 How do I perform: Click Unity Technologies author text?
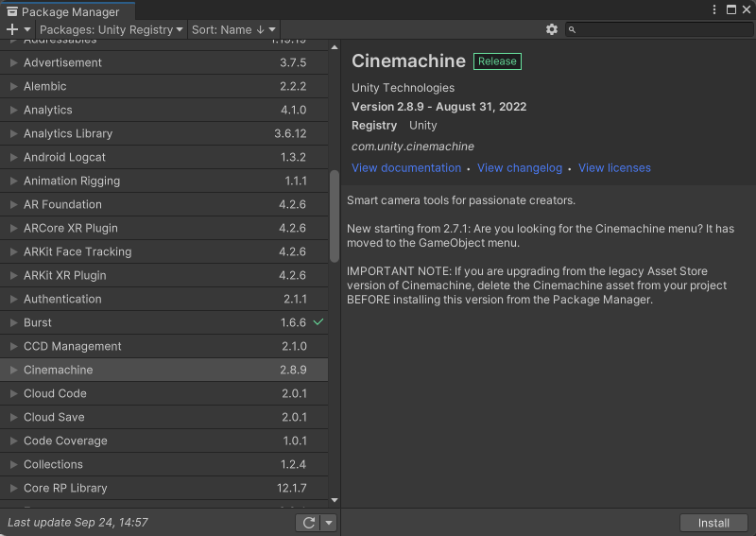tap(404, 88)
